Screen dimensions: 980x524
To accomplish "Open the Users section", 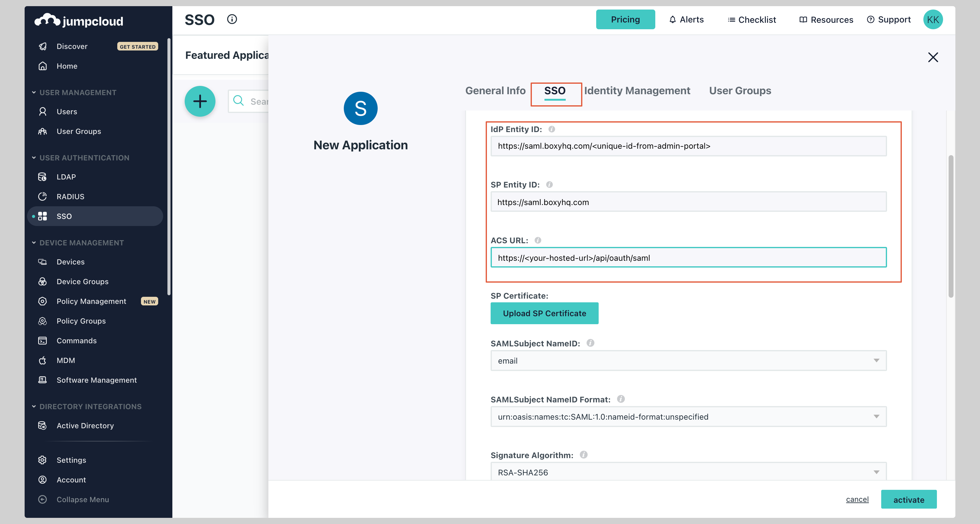I will point(67,111).
